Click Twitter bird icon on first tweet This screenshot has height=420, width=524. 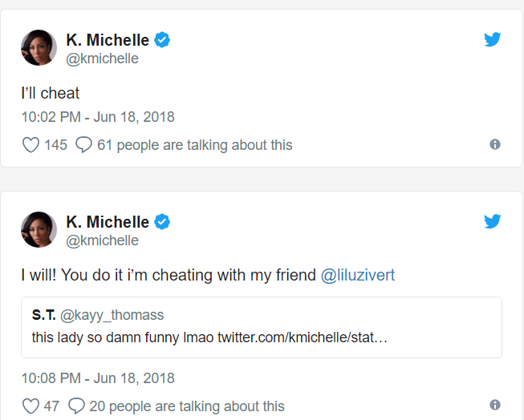pos(492,39)
